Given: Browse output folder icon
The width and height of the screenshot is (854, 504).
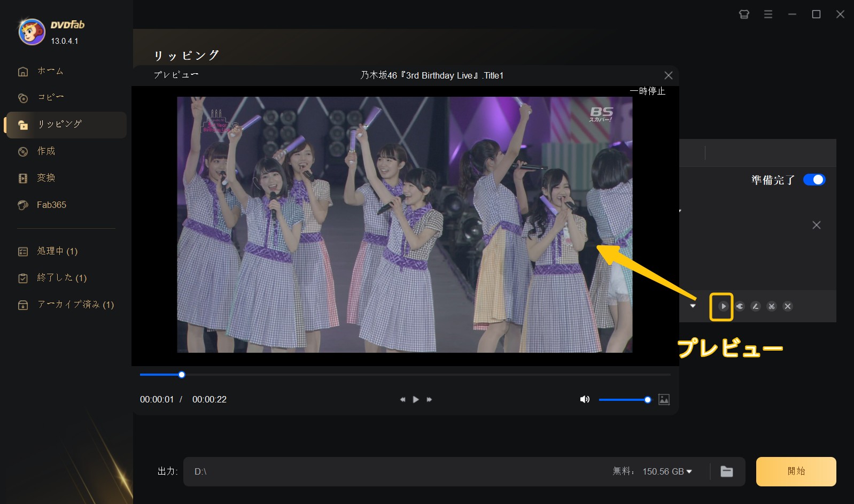Looking at the screenshot, I should [727, 471].
